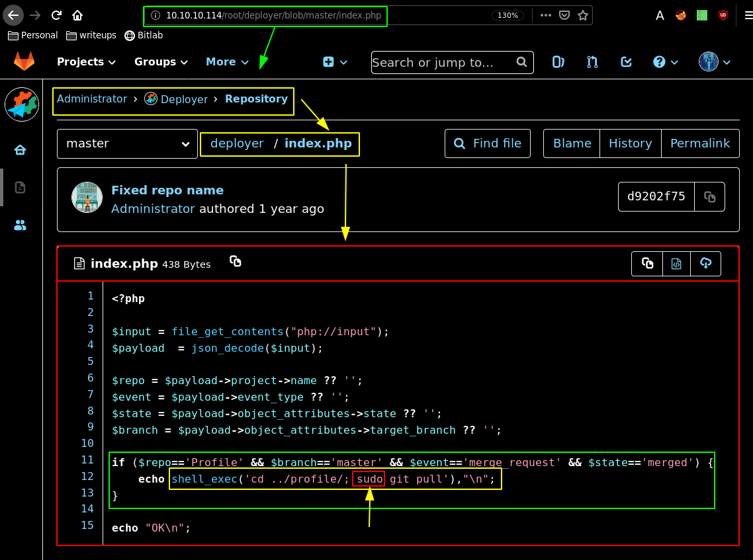Click the GitLab fox logo
The image size is (753, 560).
[24, 61]
